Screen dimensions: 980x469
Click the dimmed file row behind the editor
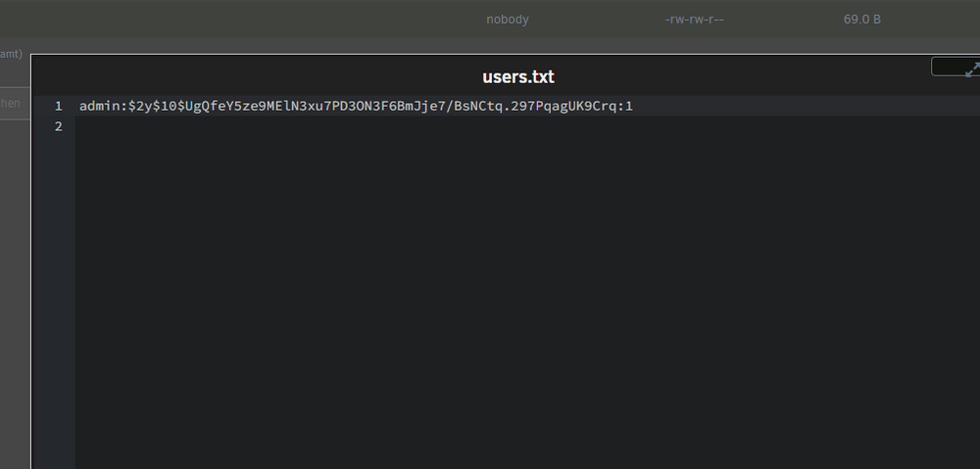coord(490,19)
